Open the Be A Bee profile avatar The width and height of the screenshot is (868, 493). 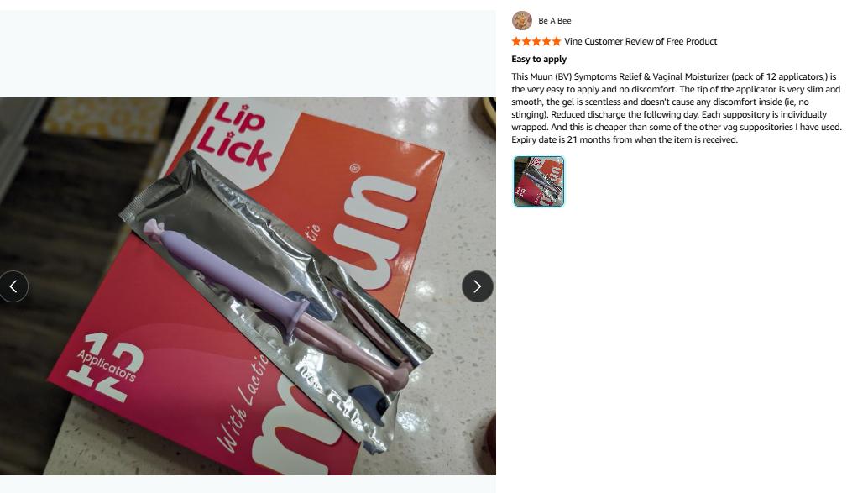(x=521, y=20)
